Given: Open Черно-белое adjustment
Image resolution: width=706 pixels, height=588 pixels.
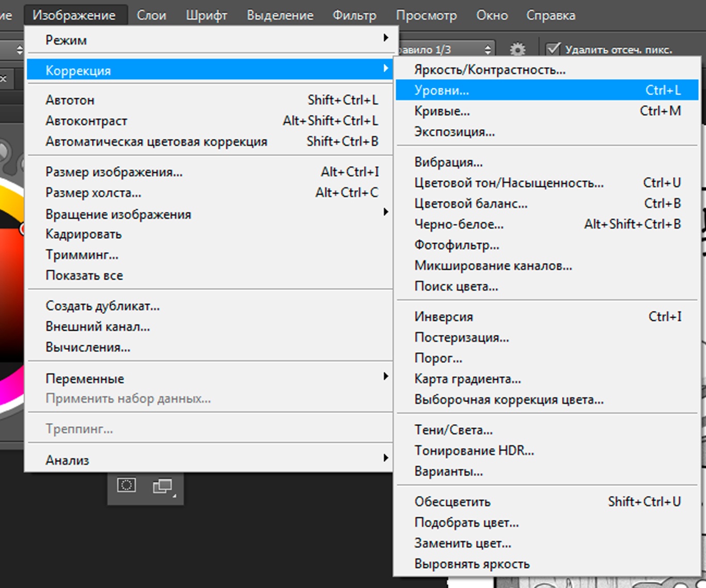Looking at the screenshot, I should click(547, 224).
